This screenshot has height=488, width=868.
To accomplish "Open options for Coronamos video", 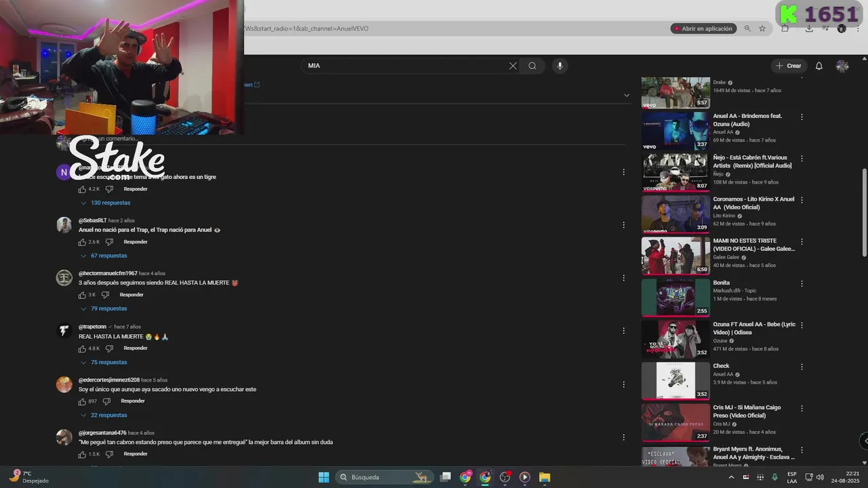I will 802,200.
